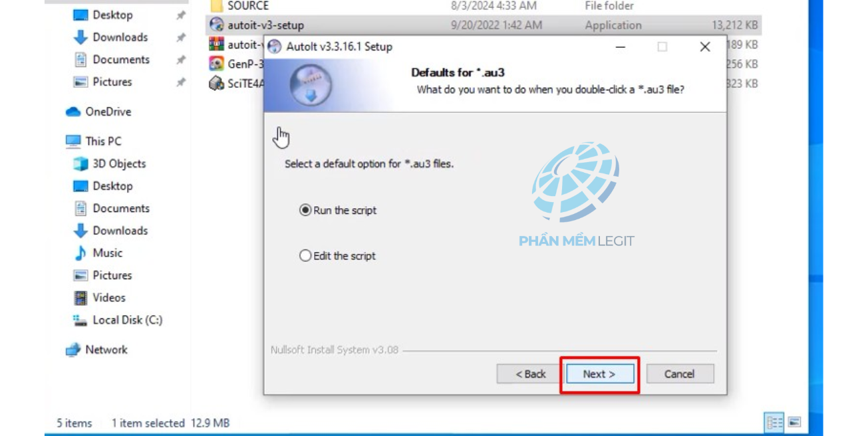Select the autoit-v3-setup application icon

point(216,25)
